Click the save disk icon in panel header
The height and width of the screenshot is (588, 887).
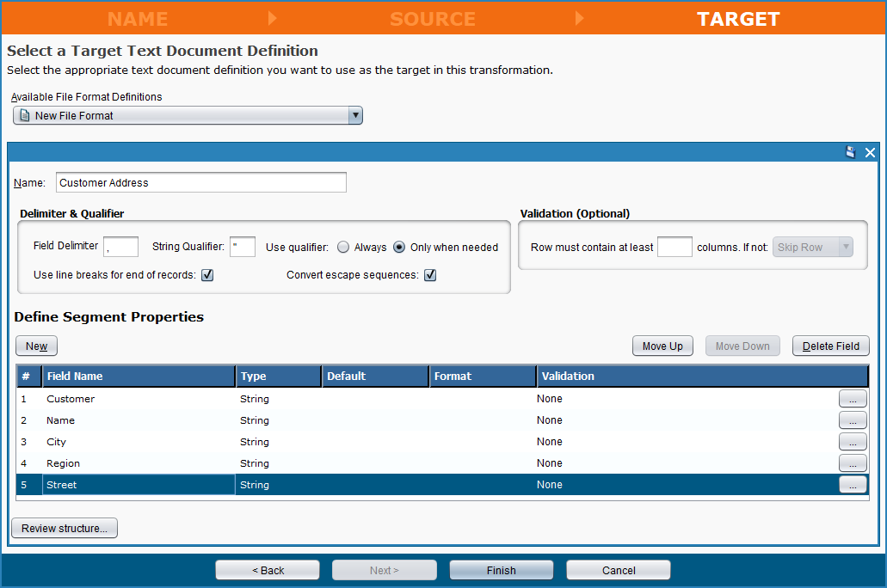851,152
